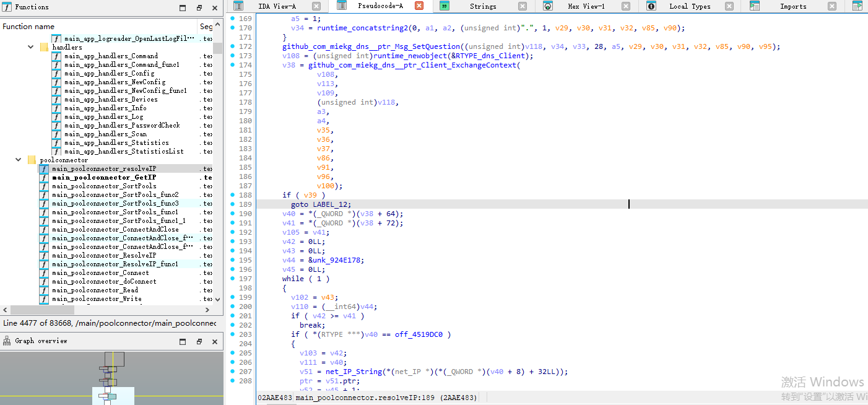Click the IDA View-A tab icon
Viewport: 868px width, 405px height.
pyautogui.click(x=238, y=6)
